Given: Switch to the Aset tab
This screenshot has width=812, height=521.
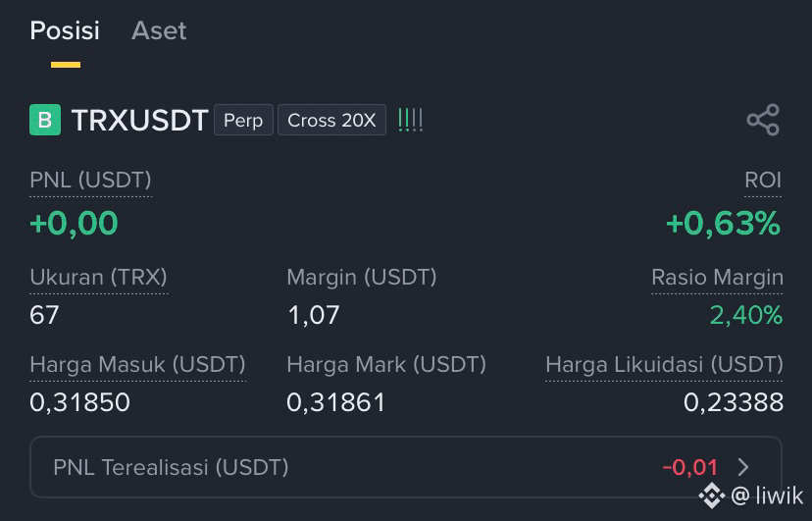Looking at the screenshot, I should 159,30.
